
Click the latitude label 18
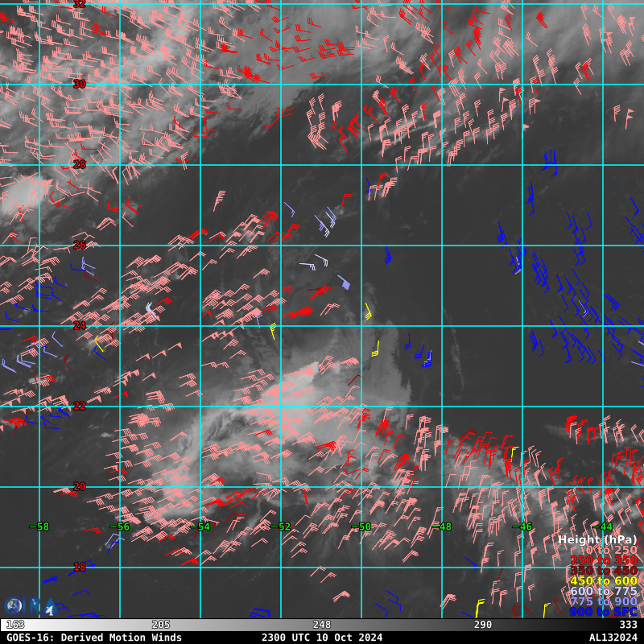pyautogui.click(x=79, y=568)
